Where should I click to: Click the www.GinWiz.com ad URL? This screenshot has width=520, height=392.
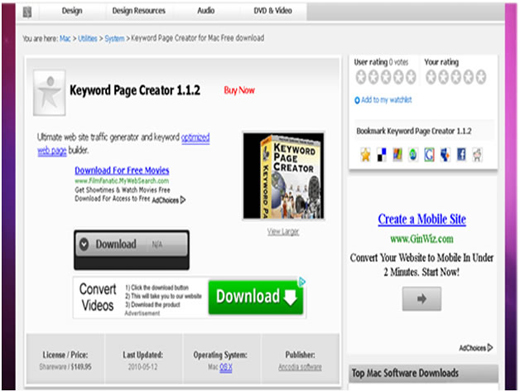[422, 239]
